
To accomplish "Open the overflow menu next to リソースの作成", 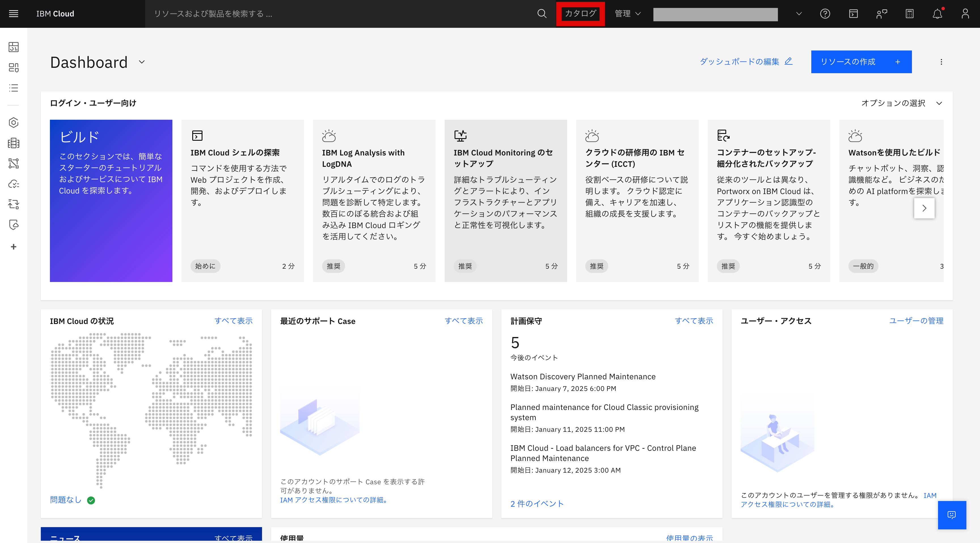I will pyautogui.click(x=941, y=62).
